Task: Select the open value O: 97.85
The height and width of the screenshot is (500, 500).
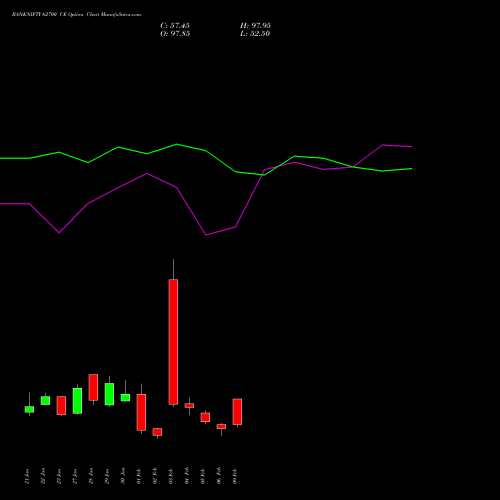Action: 175,34
